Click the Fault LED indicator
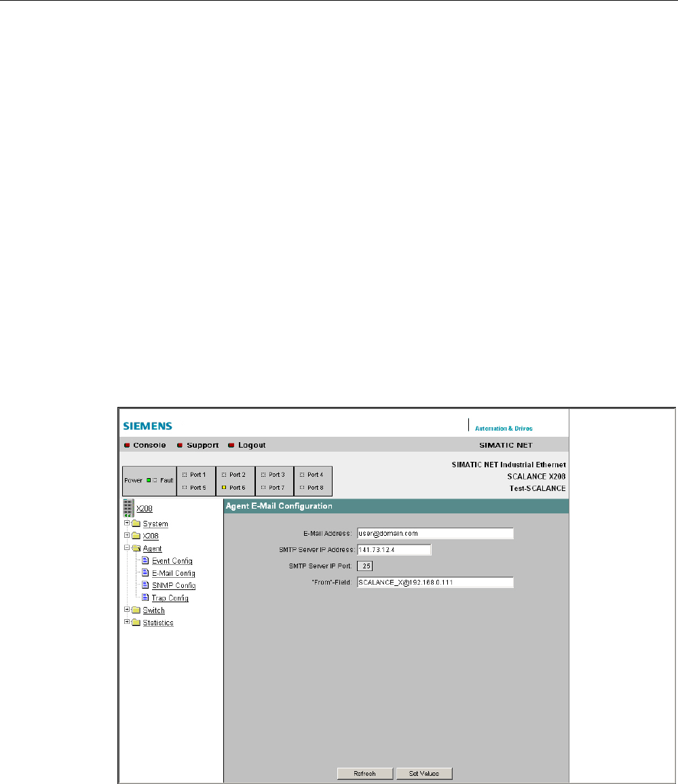678x784 pixels. pyautogui.click(x=155, y=480)
